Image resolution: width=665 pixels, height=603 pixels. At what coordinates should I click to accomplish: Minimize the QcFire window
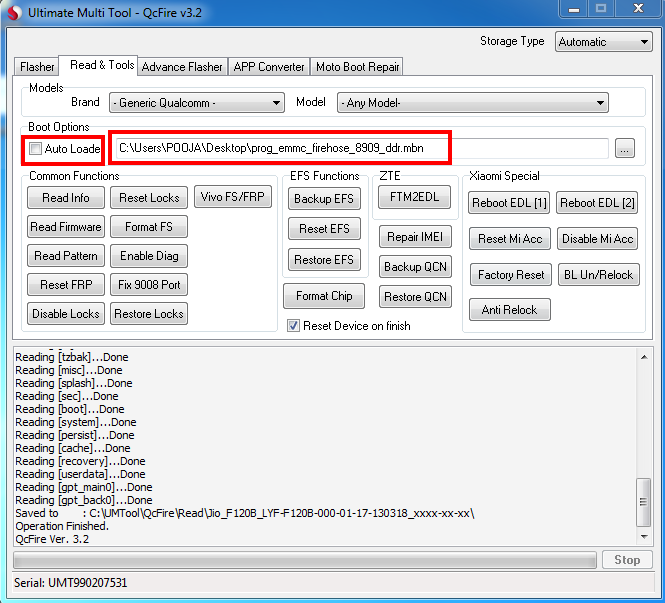(x=573, y=8)
